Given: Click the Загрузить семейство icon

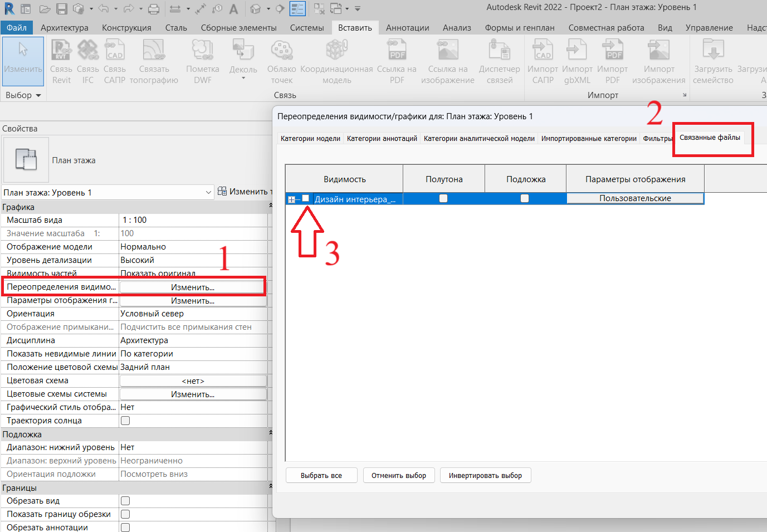Looking at the screenshot, I should coord(713,50).
